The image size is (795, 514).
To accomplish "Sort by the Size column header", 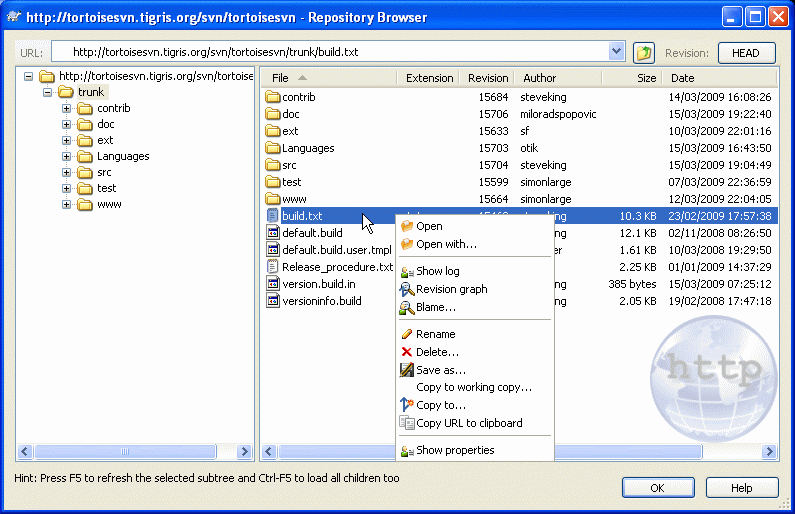I will click(632, 78).
